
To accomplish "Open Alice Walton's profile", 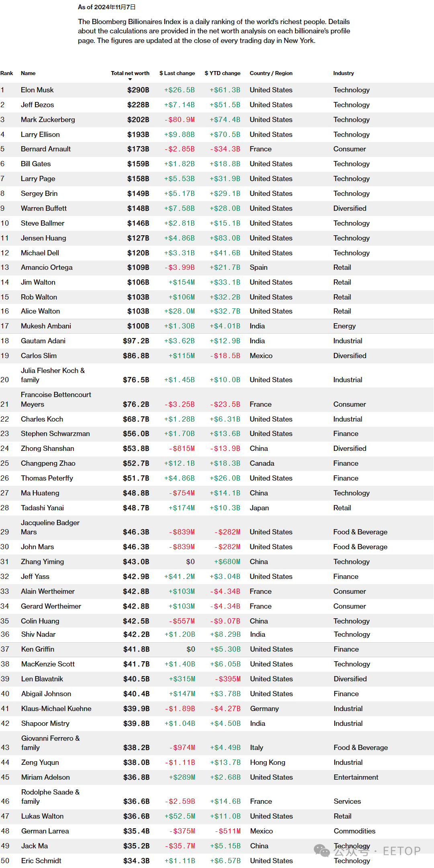I will 40,311.
